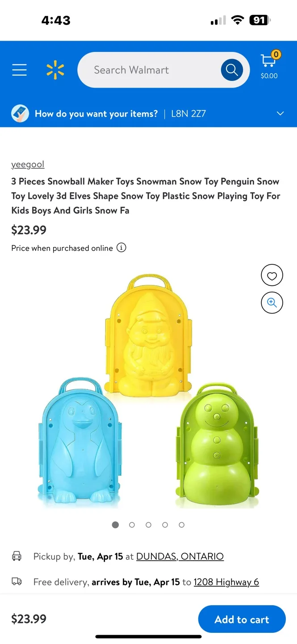Change delivery address 1208 Highway 6
The height and width of the screenshot is (644, 297).
click(226, 582)
